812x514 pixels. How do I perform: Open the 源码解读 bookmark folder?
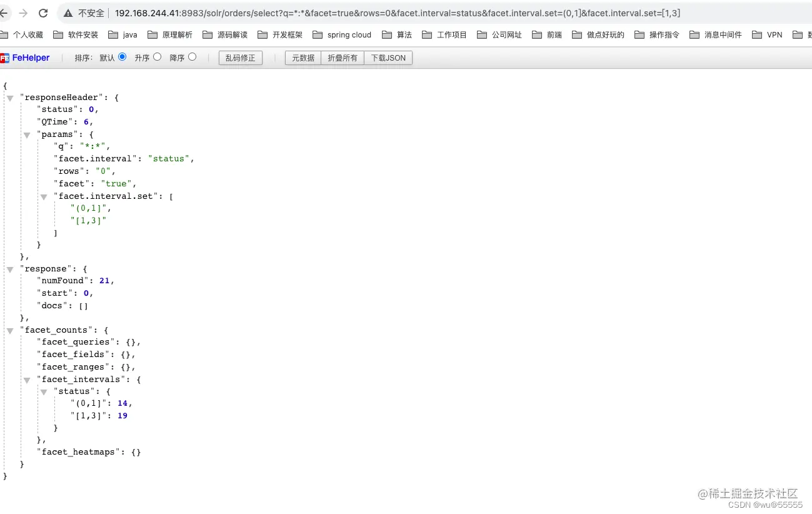tap(225, 35)
